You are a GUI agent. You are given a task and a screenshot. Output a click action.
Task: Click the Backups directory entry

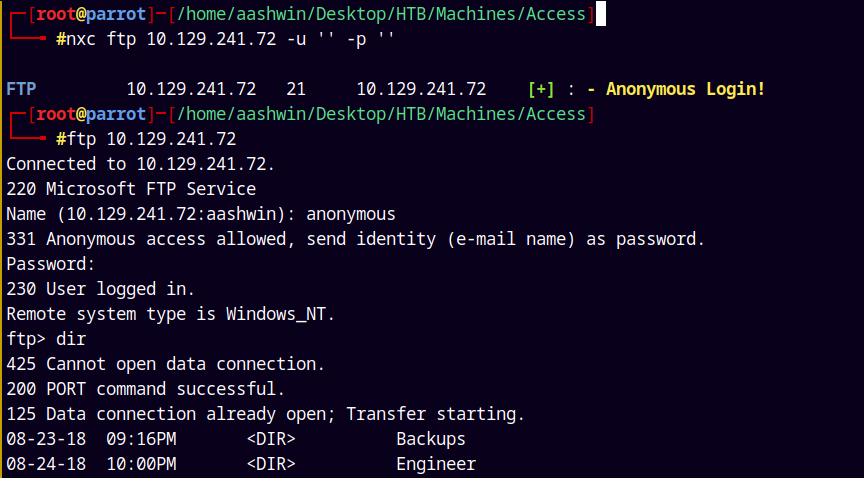click(x=430, y=439)
